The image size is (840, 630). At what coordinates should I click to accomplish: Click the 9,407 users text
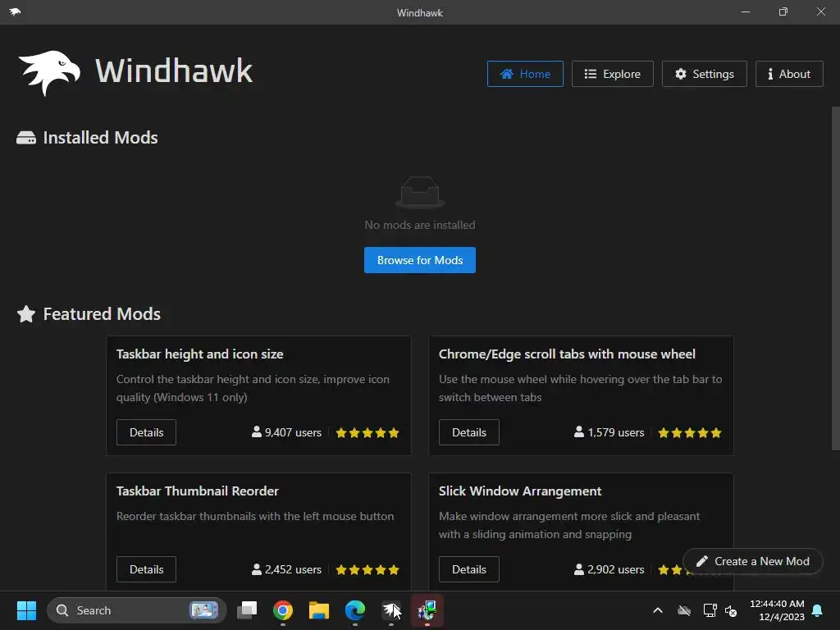[293, 432]
